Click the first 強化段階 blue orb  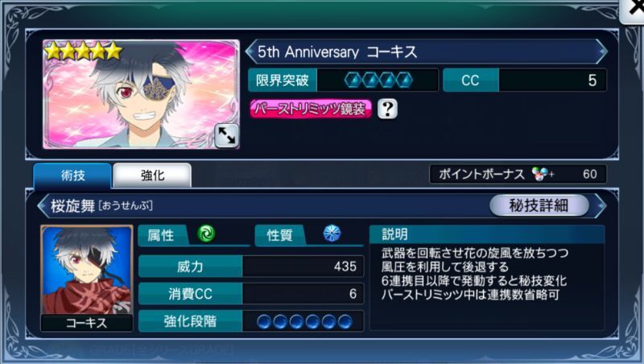click(264, 321)
